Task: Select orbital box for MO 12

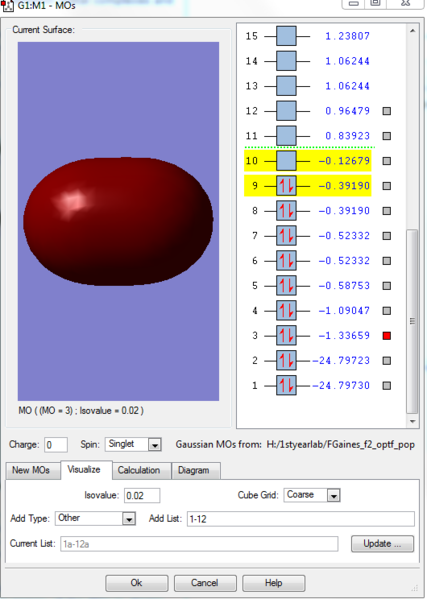Action: [286, 111]
